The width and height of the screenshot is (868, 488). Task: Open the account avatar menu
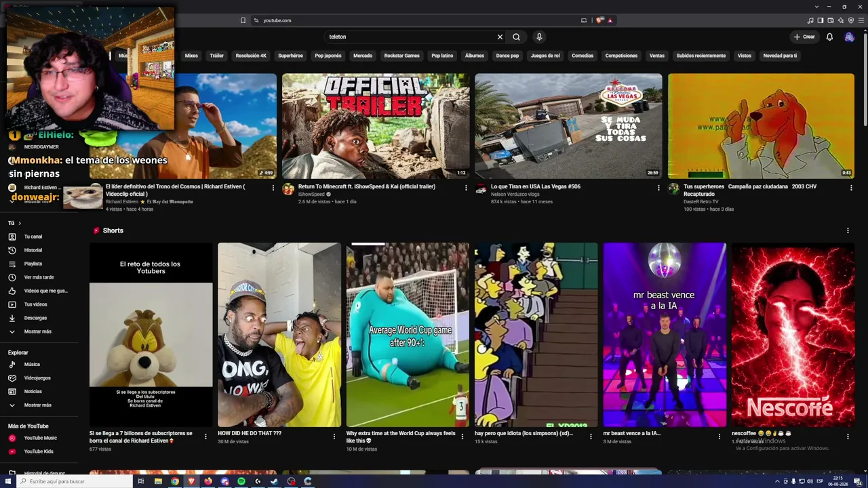(849, 37)
